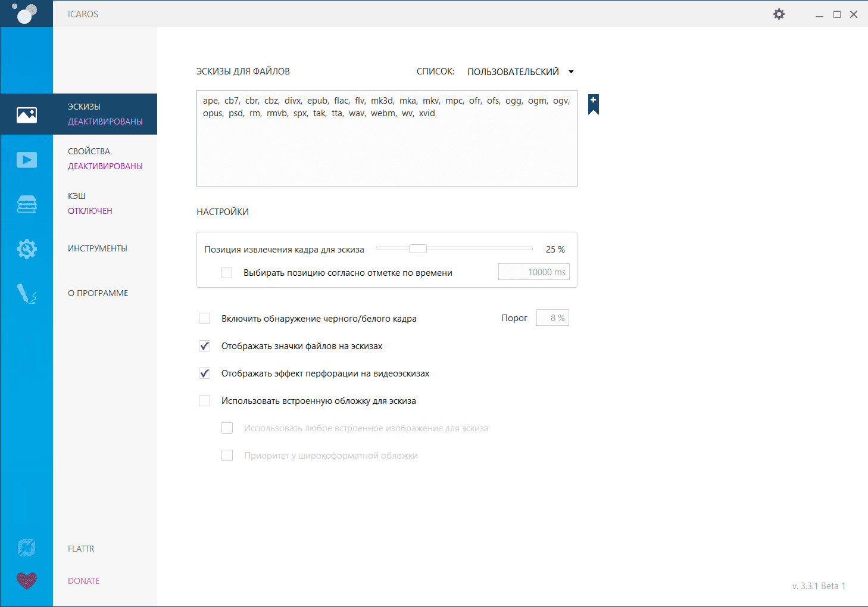Maximize the Icaros window

click(x=837, y=14)
